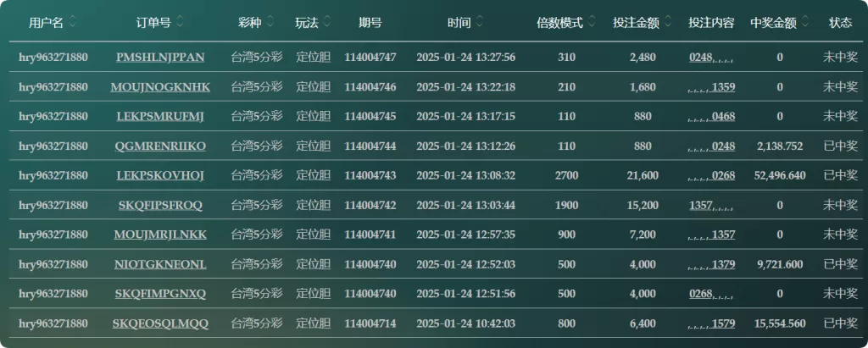Sort by 订单号 using its sort icon
The height and width of the screenshot is (348, 868).
coord(180,23)
